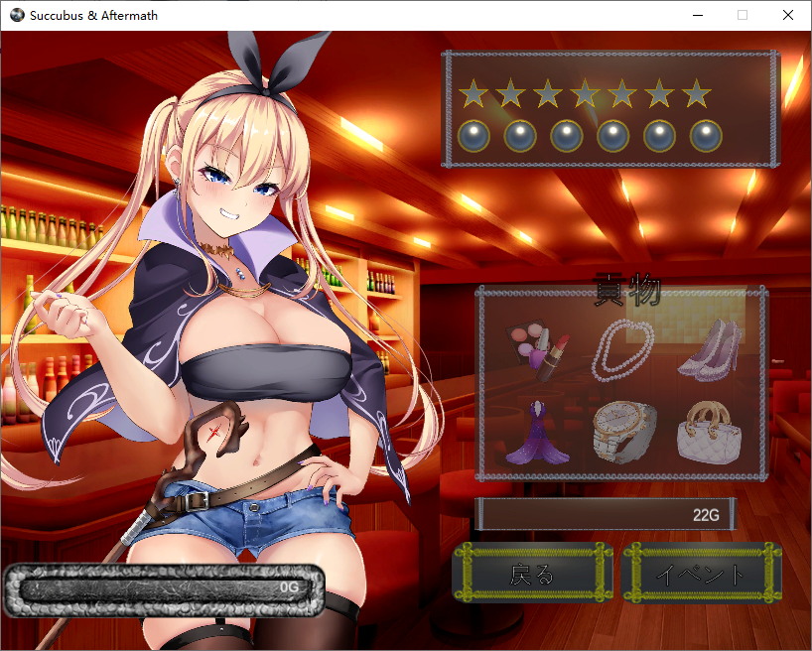
Task: Choose the pearl necklace gift
Action: 623,350
